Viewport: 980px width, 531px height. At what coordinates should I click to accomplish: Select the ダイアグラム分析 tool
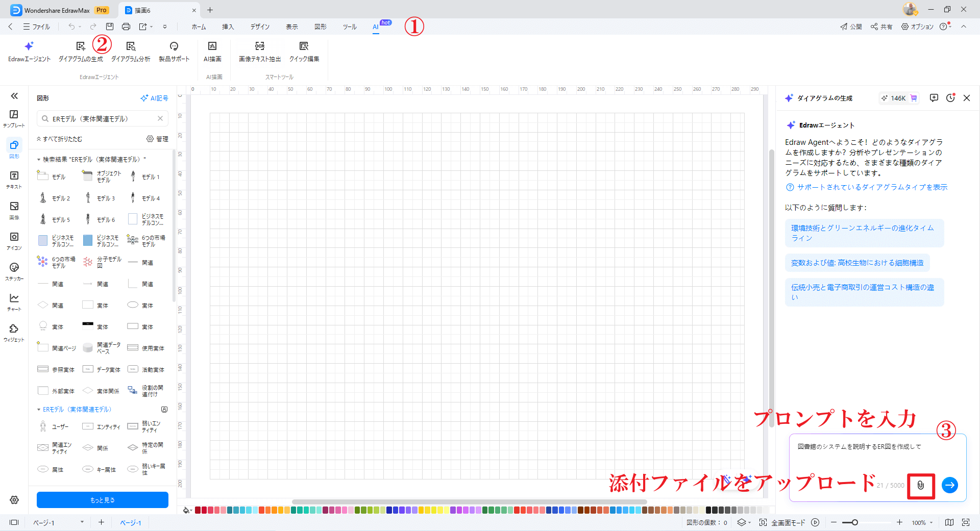click(131, 51)
